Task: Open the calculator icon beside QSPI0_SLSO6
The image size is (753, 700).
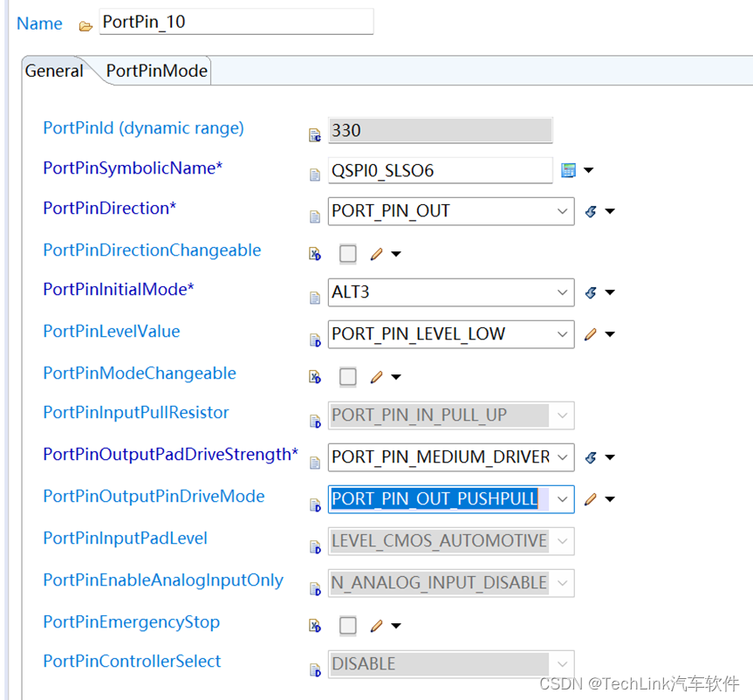Action: [x=568, y=170]
